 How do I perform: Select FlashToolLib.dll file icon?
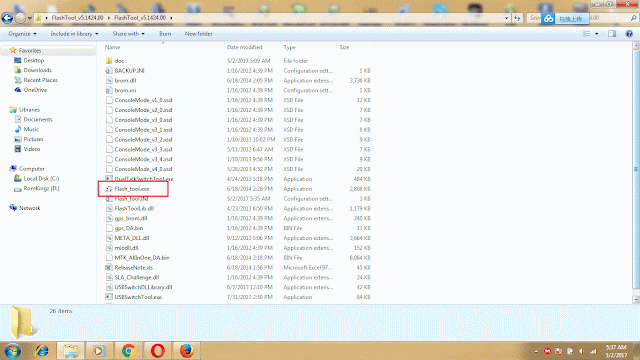[109, 209]
